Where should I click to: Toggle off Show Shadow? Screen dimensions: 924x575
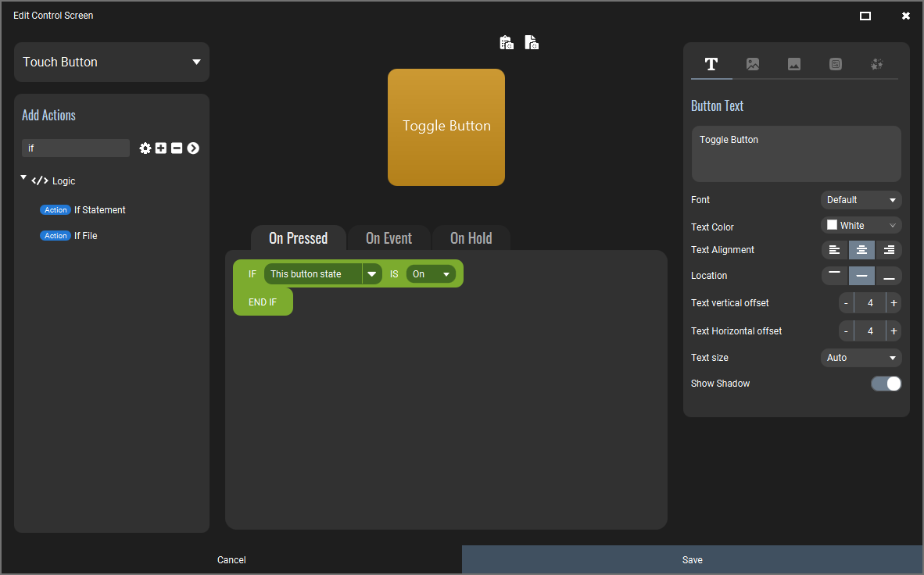click(x=886, y=383)
